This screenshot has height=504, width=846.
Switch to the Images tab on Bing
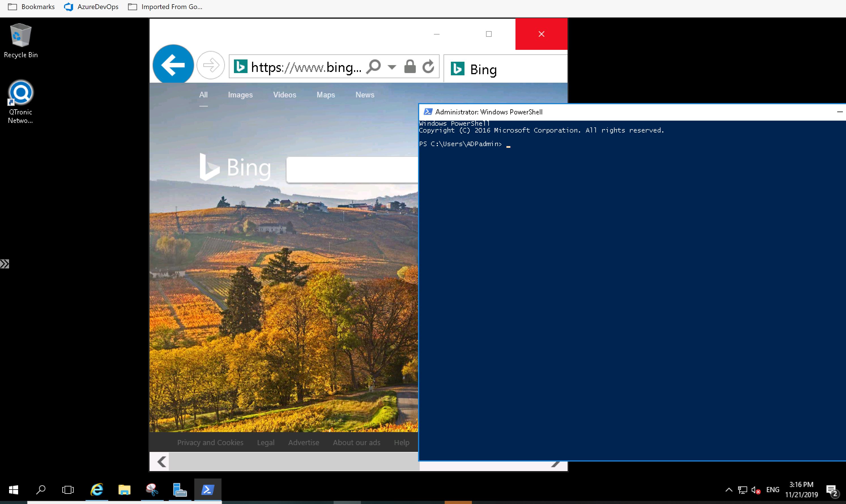(x=240, y=95)
